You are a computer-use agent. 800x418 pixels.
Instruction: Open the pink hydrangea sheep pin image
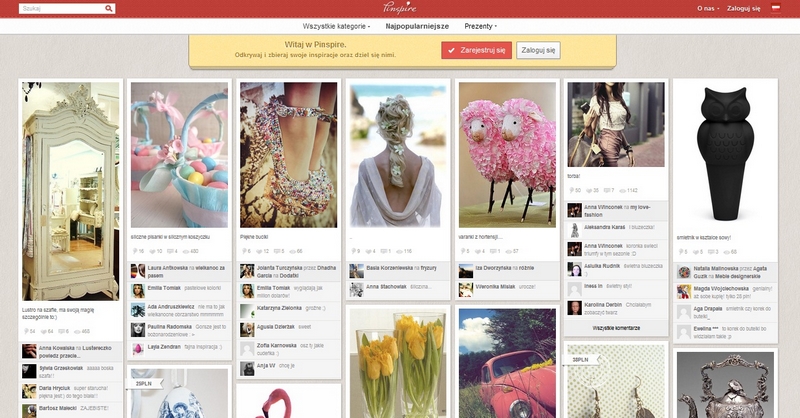[x=507, y=155]
